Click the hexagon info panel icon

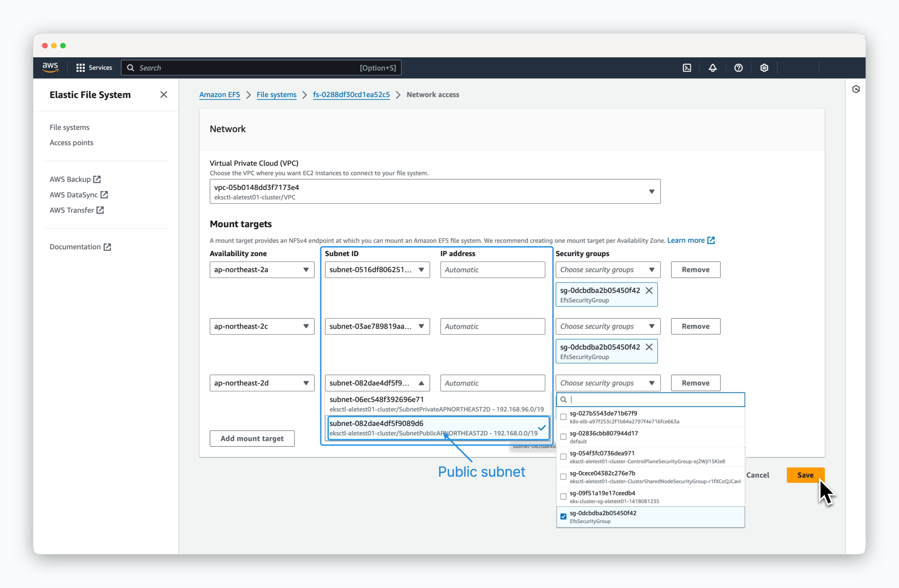pyautogui.click(x=856, y=89)
